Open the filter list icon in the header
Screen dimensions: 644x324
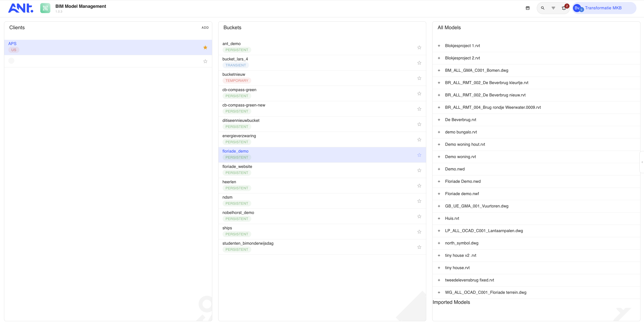pos(553,8)
